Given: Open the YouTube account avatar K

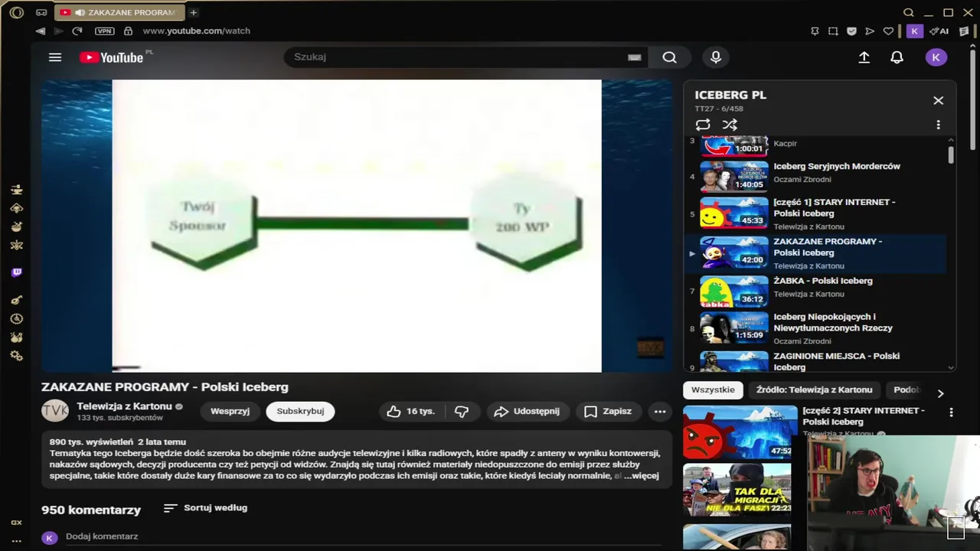Looking at the screenshot, I should (x=936, y=57).
